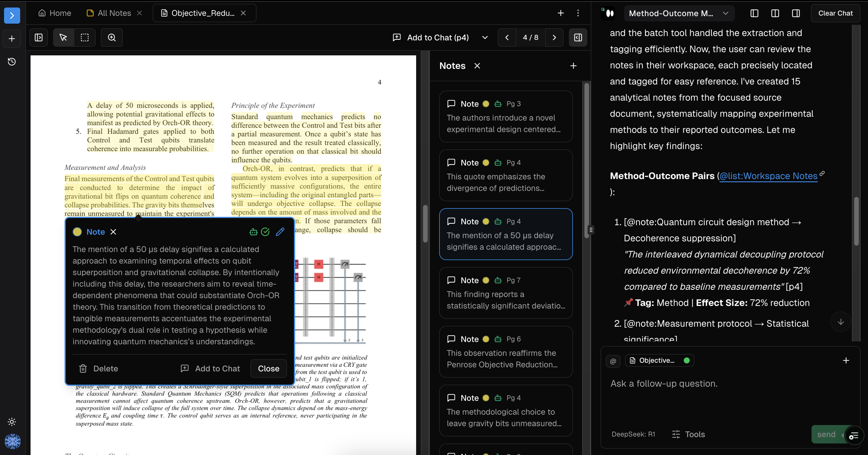
Task: Expand the Add to Chat dropdown arrow
Action: pyautogui.click(x=485, y=37)
